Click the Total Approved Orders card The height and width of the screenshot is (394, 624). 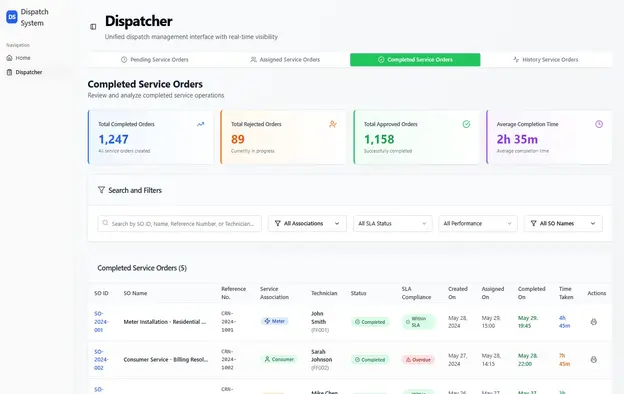click(416, 137)
